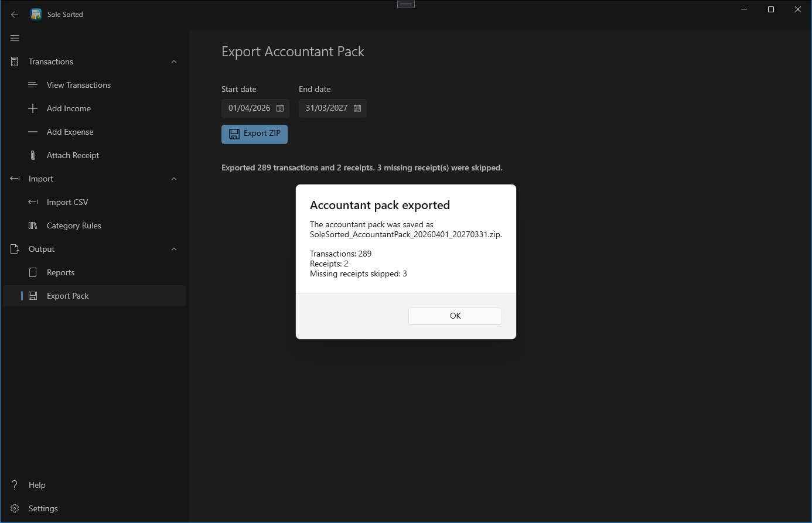The image size is (812, 523).
Task: Click the back arrow in title bar
Action: 15,15
